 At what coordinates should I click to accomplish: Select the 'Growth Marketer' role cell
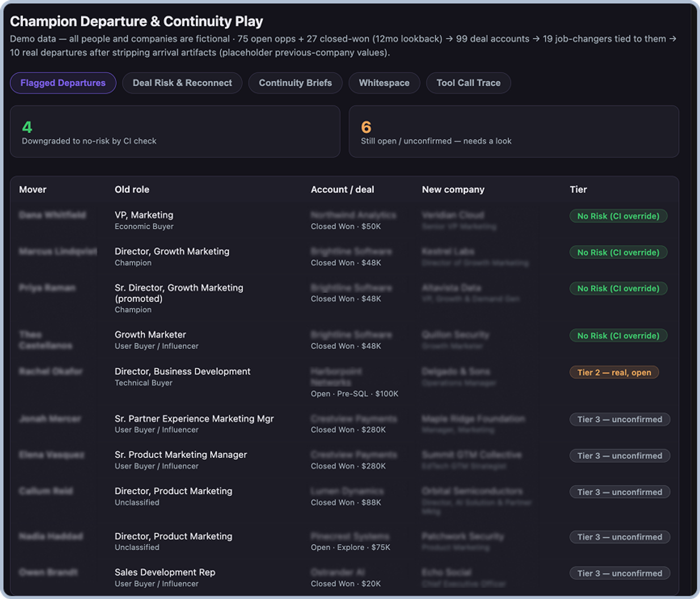[x=150, y=334]
